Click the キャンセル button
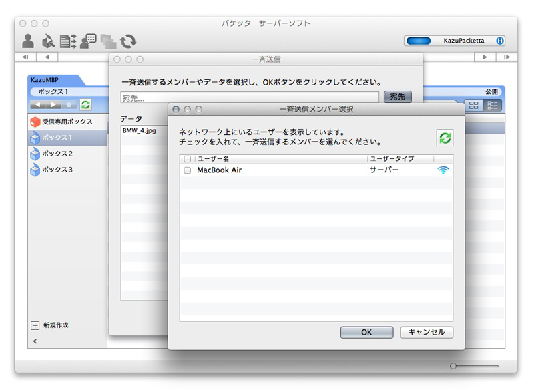This screenshot has width=534, height=392. 427,332
